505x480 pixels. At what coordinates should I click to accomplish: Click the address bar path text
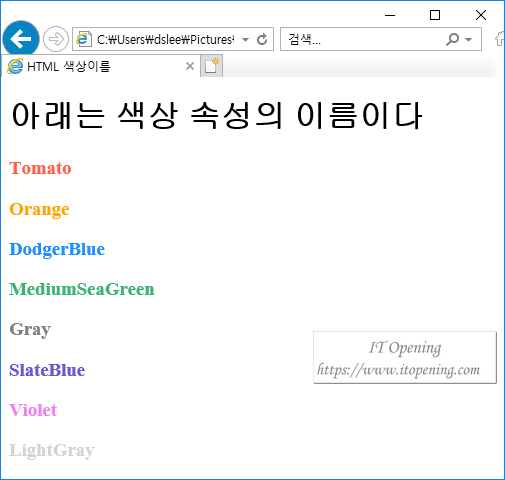click(165, 39)
